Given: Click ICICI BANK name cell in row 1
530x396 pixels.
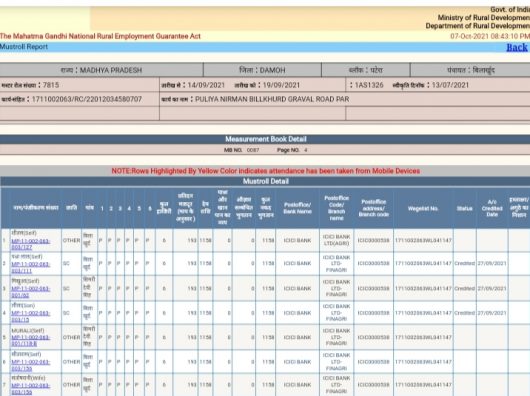Looking at the screenshot, I should click(x=297, y=240).
